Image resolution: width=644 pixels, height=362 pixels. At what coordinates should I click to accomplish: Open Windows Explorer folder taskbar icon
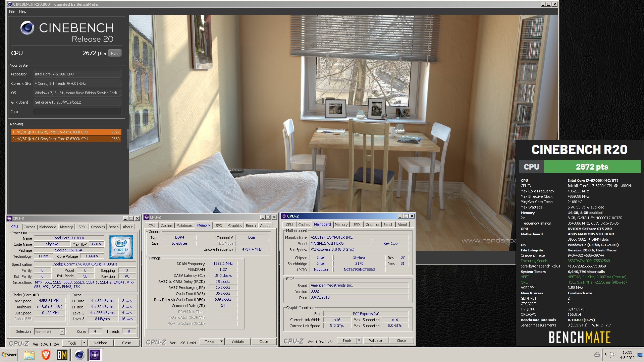tap(29, 355)
